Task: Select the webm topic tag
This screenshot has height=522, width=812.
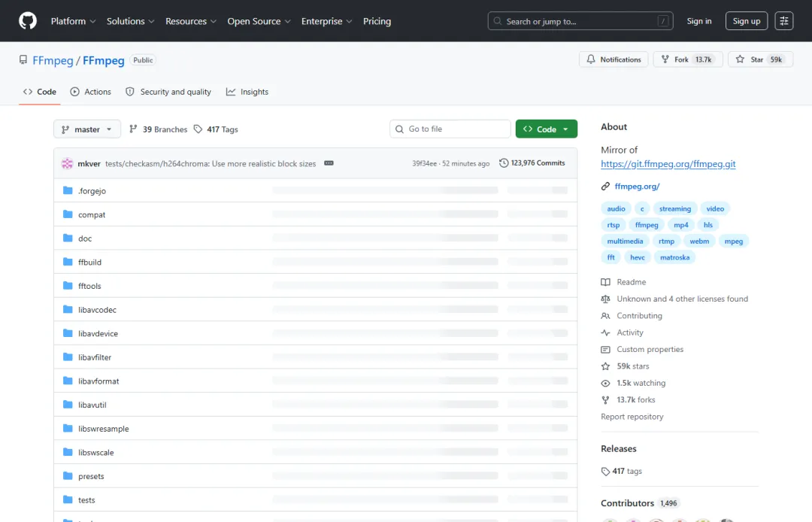Action: point(699,241)
